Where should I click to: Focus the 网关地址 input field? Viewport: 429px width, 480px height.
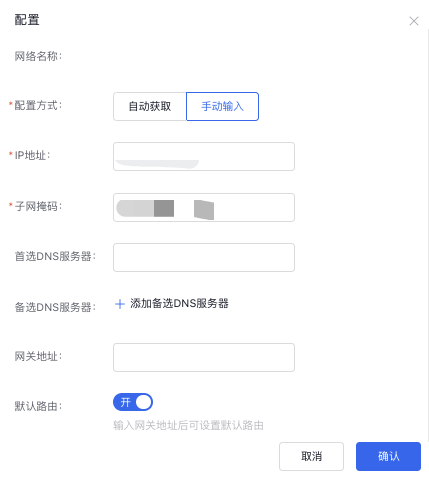click(x=204, y=357)
